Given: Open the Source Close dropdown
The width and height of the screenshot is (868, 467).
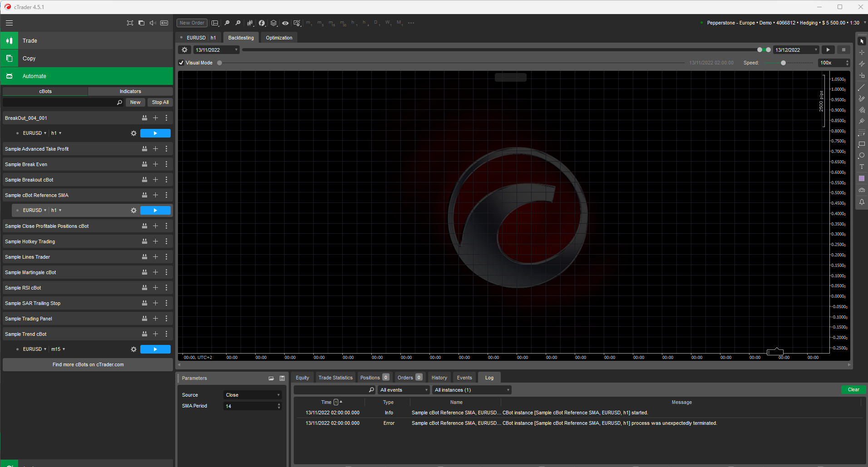Looking at the screenshot, I should coord(252,395).
